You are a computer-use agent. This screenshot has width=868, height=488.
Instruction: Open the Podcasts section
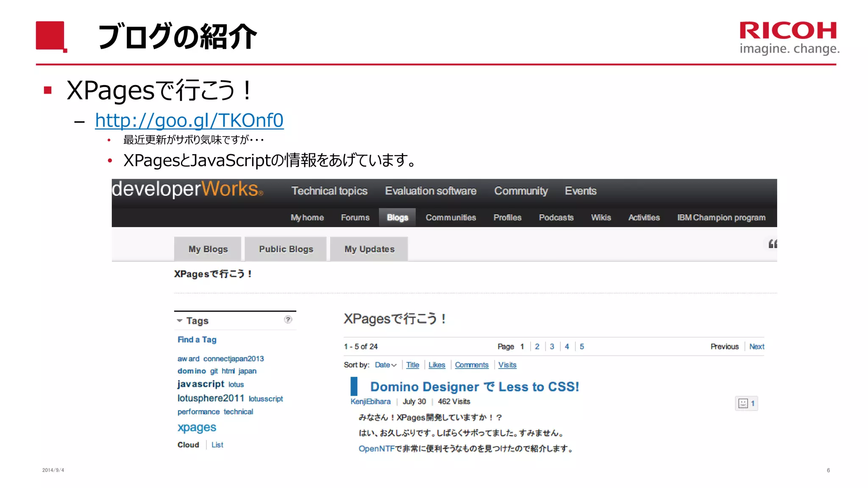click(556, 218)
